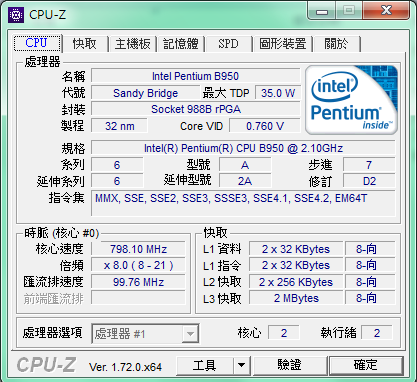Click the 執行緒 count value
Viewport: 417px width, 382px height.
click(x=377, y=333)
